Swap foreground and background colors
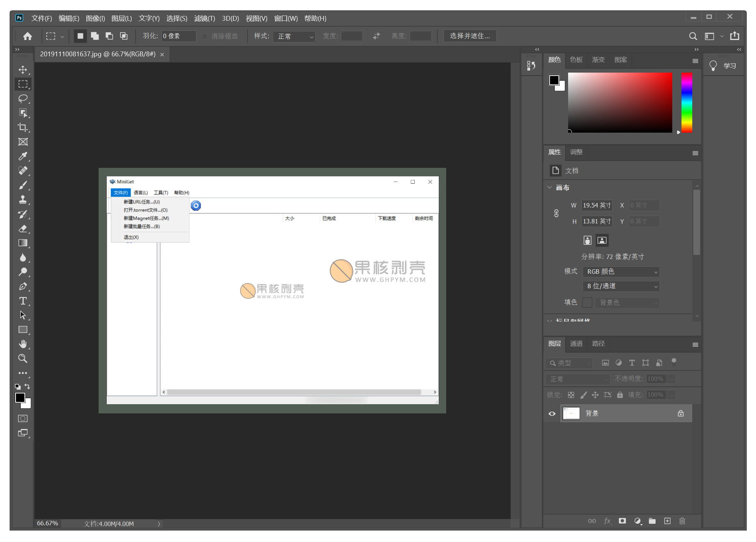 [27, 386]
